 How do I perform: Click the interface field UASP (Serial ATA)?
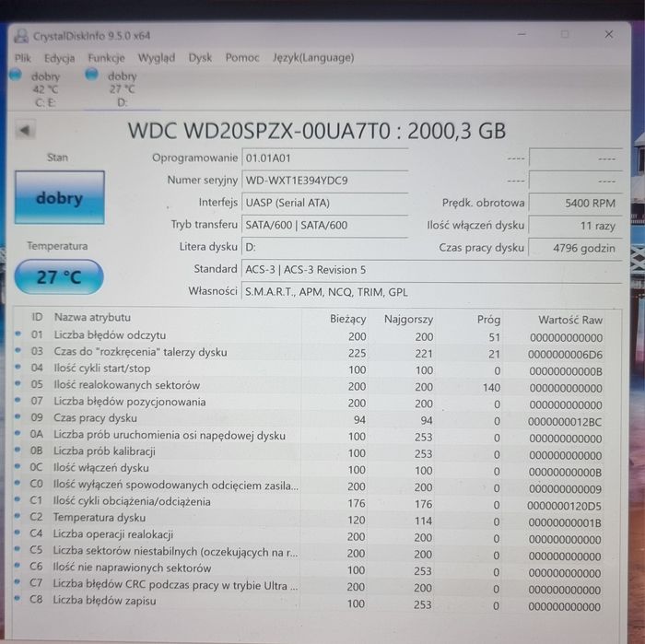click(324, 203)
